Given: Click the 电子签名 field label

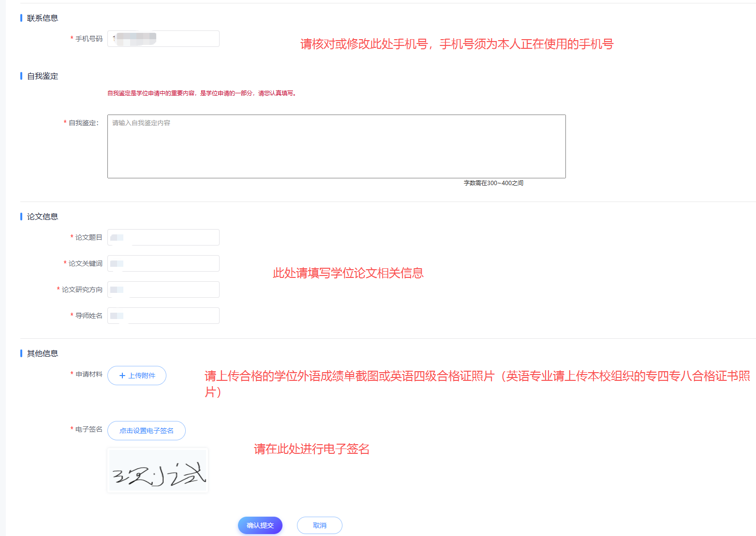Looking at the screenshot, I should [x=89, y=429].
